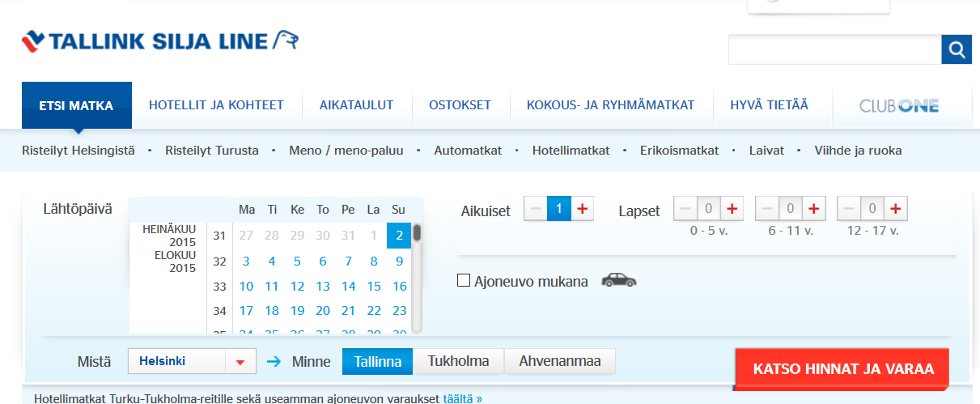Open the Etsi matka tab
The width and height of the screenshot is (980, 404).
click(x=76, y=105)
